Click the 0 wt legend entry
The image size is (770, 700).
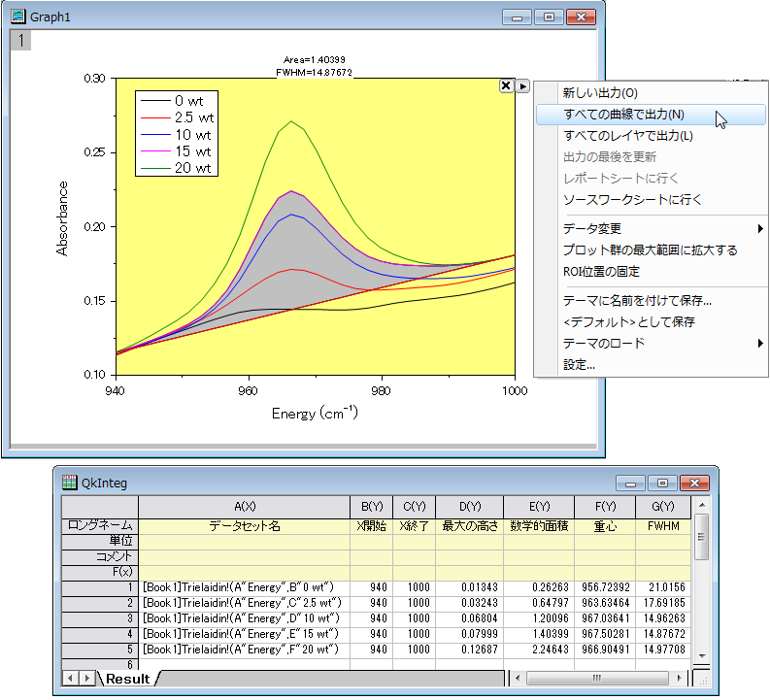pos(173,101)
